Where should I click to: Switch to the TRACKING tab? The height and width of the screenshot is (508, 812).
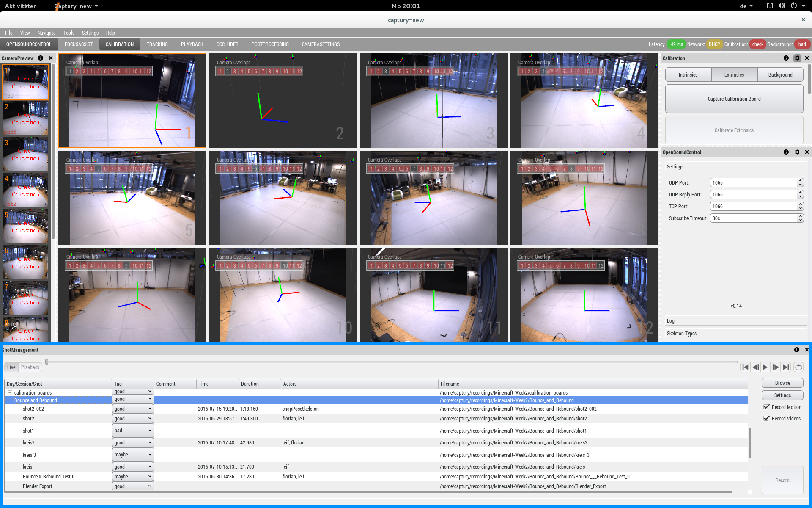[x=157, y=44]
